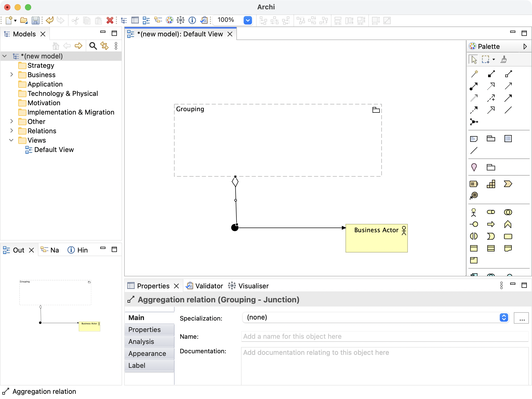Select the Value Stream palette element
Image resolution: width=532 pixels, height=399 pixels.
pyautogui.click(x=508, y=184)
